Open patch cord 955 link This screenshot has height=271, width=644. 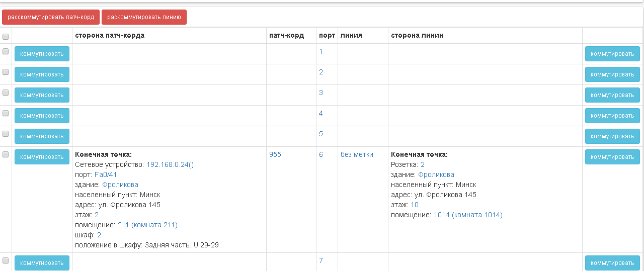(x=275, y=154)
